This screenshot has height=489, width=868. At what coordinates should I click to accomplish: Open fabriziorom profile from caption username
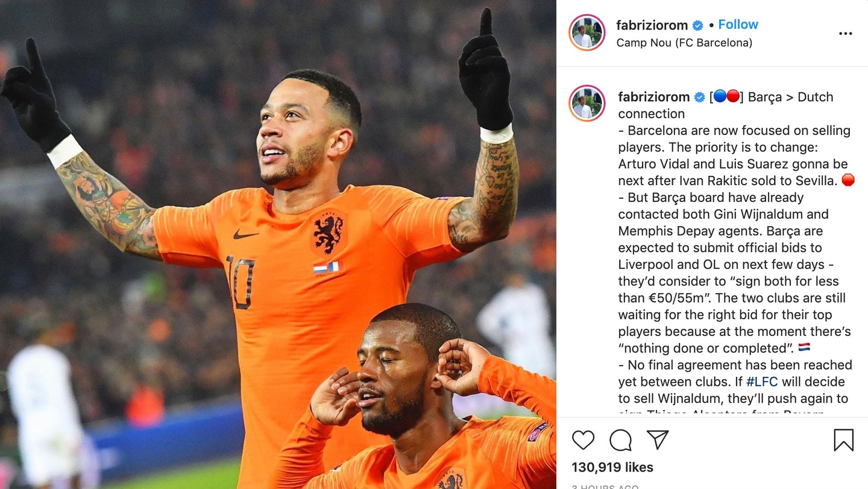pyautogui.click(x=654, y=97)
